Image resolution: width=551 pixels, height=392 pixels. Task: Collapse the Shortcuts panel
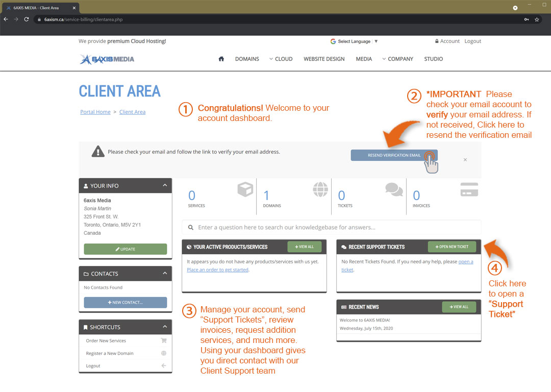point(165,327)
